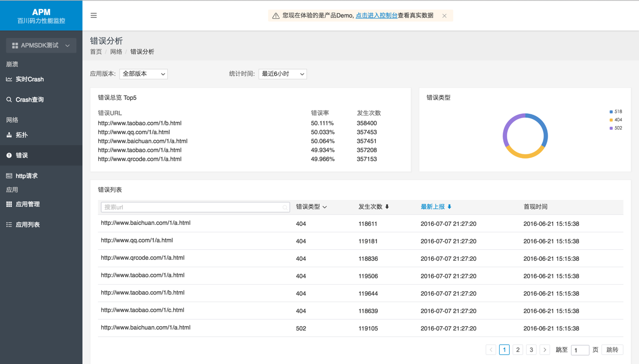Click the 119644 occurrence count cell

368,294
